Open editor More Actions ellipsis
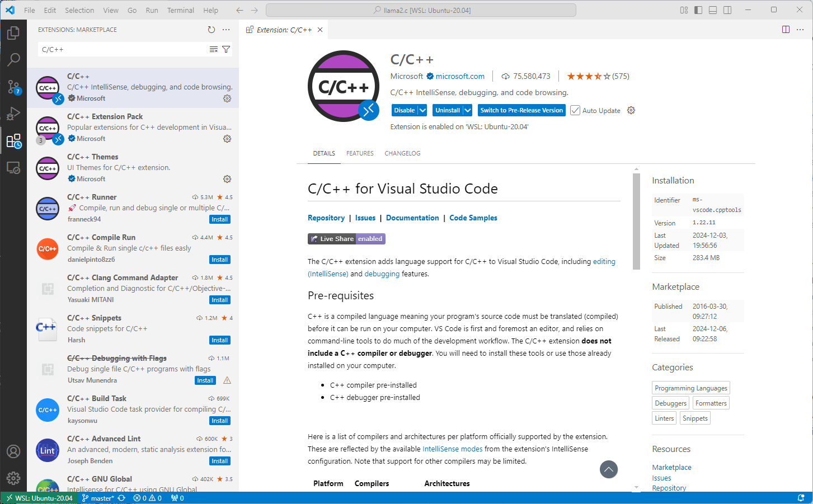The image size is (813, 504). click(x=801, y=30)
